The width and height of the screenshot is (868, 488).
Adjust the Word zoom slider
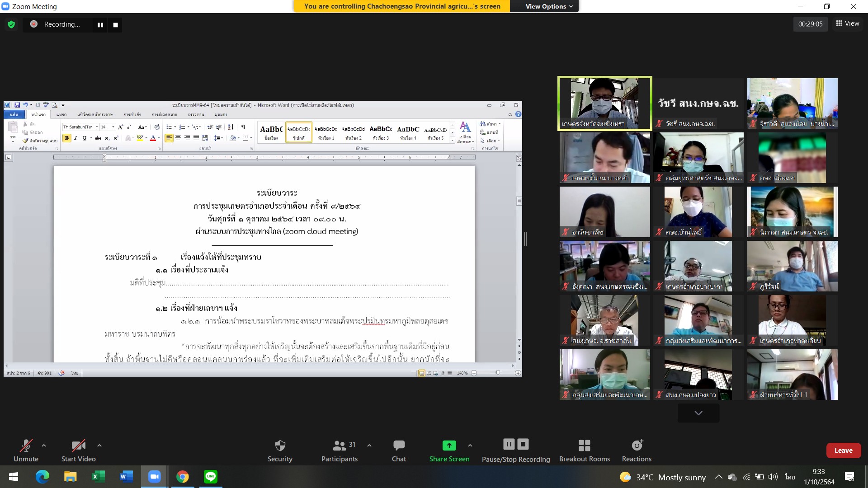click(x=498, y=373)
